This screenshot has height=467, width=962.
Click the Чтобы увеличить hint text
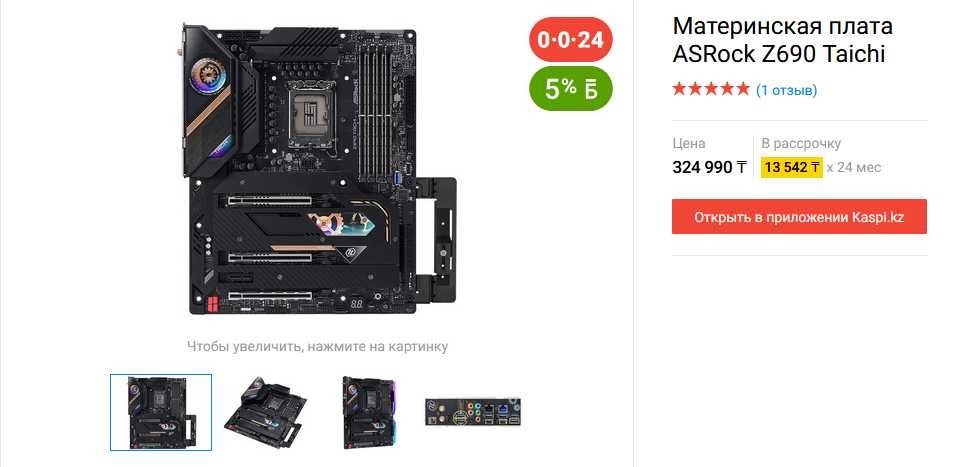tap(317, 346)
